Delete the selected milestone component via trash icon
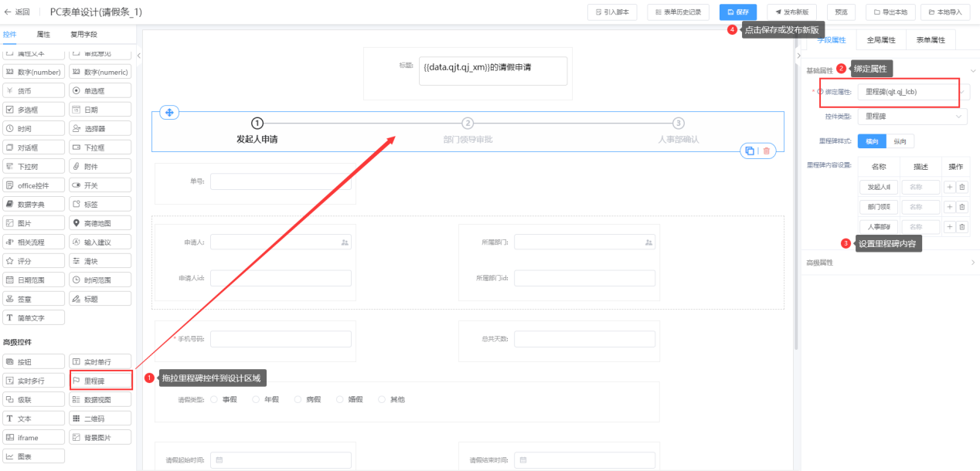980x471 pixels. (x=766, y=151)
